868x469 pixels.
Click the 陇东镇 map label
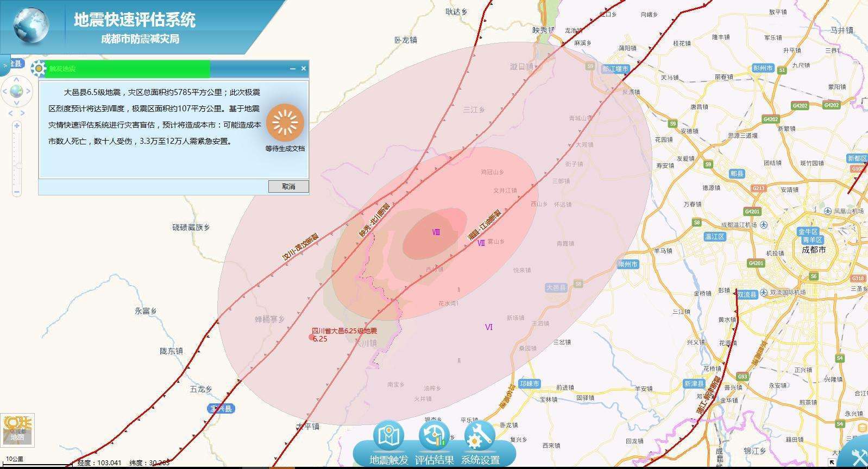[x=171, y=351]
